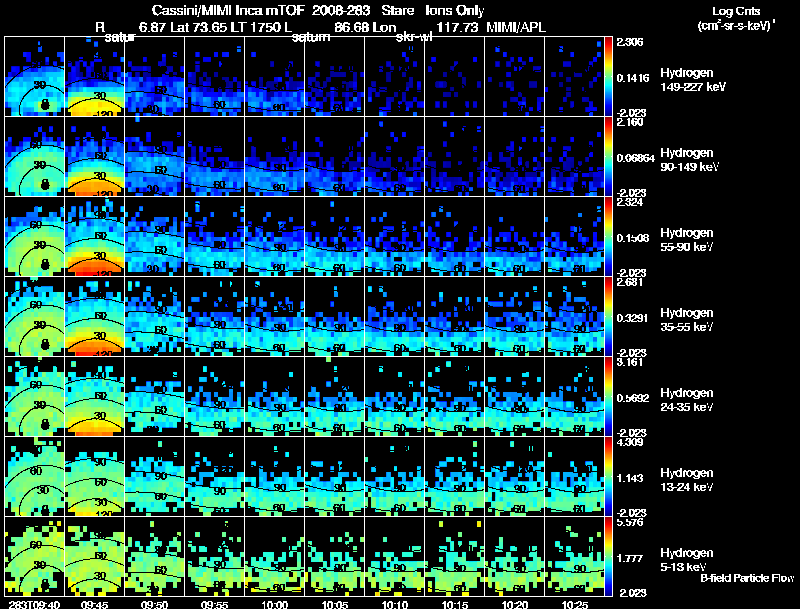Image resolution: width=800 pixels, height=609 pixels.
Task: Select the 'Hydrogen 35-55 keV' row label
Action: point(687,320)
